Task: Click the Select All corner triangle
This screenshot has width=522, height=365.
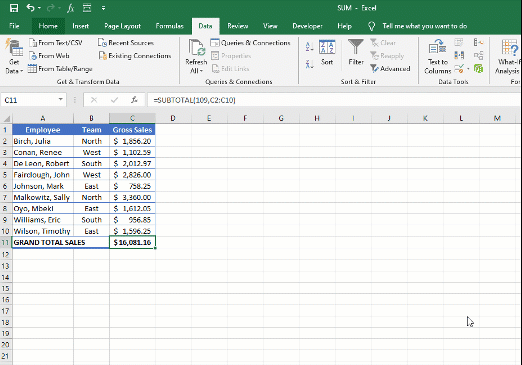Action: pyautogui.click(x=6, y=118)
